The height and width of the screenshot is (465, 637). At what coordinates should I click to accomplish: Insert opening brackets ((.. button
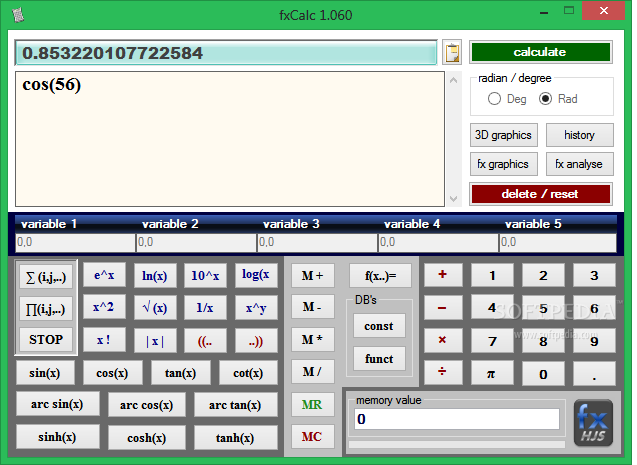tap(205, 340)
